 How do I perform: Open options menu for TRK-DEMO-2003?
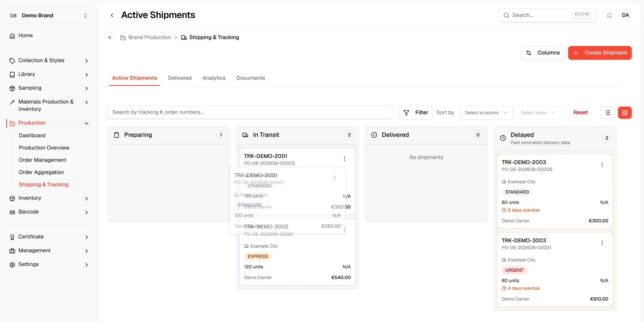click(x=602, y=165)
